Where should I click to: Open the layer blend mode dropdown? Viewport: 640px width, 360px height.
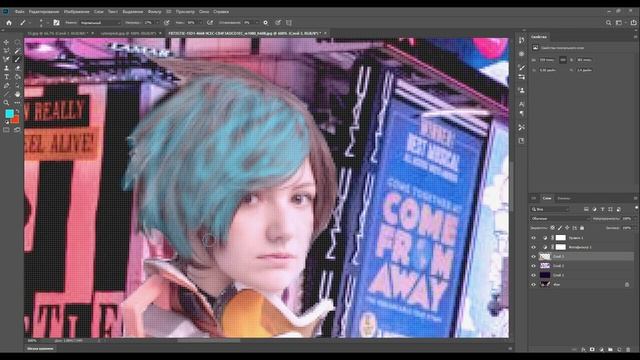point(559,219)
